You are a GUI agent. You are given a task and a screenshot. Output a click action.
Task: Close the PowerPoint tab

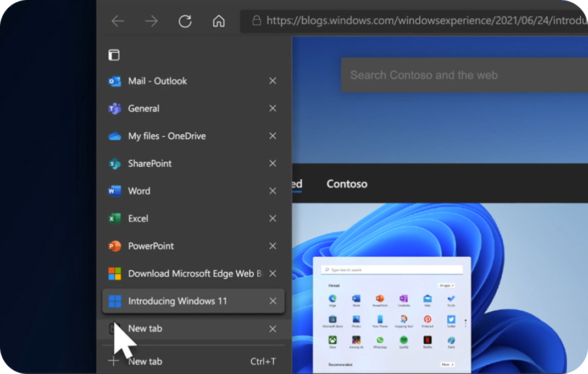[x=273, y=246]
